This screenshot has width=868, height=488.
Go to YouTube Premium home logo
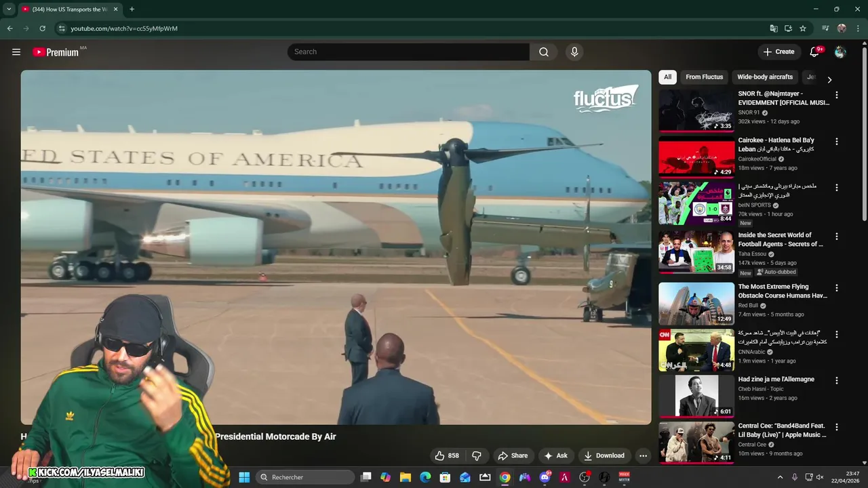point(56,52)
